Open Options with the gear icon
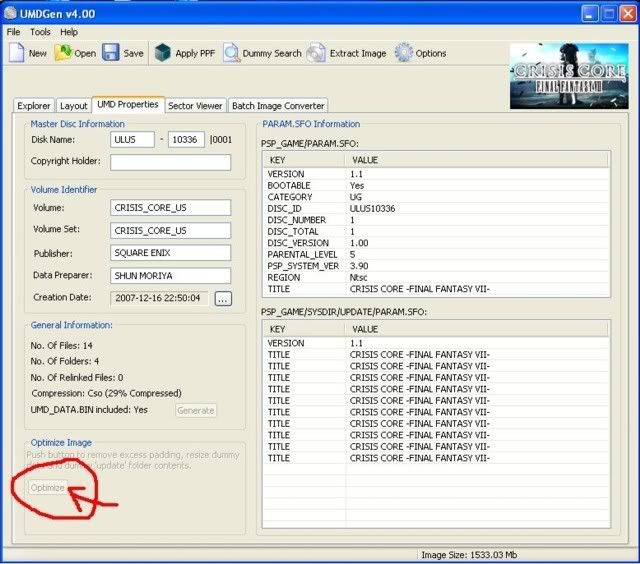Viewport: 640px width, 564px height. (x=404, y=53)
